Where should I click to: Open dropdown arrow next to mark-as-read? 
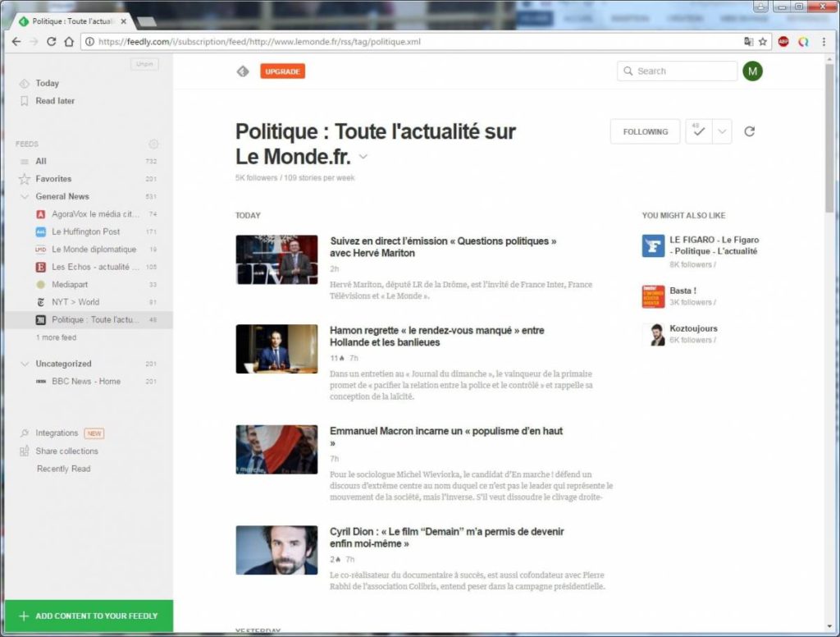722,131
